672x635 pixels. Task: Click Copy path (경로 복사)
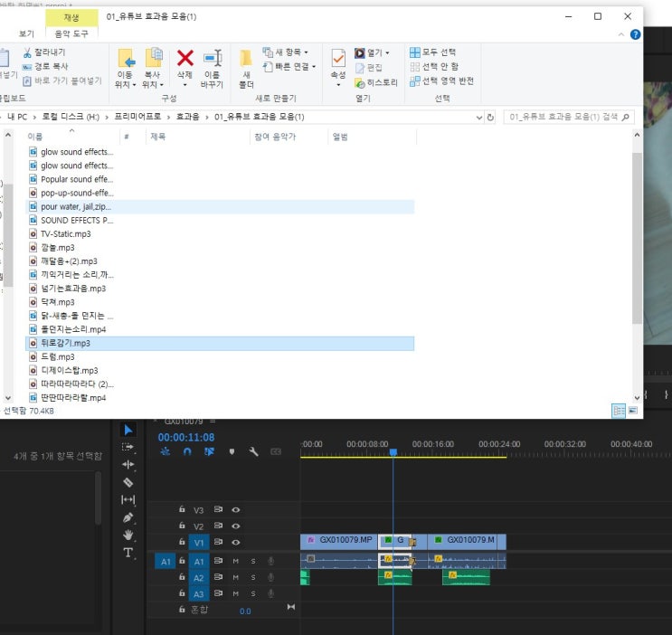pyautogui.click(x=45, y=66)
